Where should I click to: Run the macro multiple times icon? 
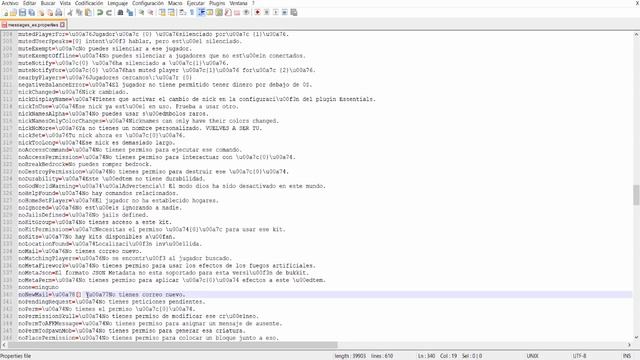(x=284, y=13)
